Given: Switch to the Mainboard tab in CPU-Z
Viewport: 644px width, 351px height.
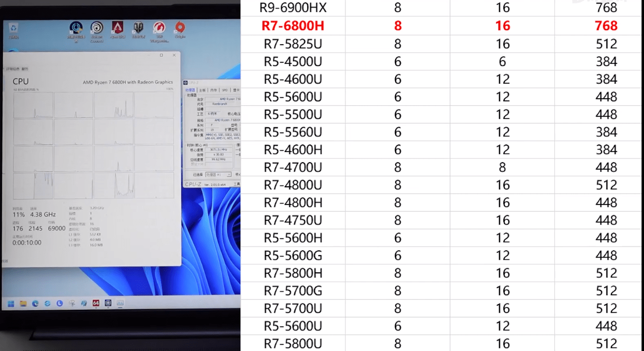Looking at the screenshot, I should pyautogui.click(x=203, y=90).
